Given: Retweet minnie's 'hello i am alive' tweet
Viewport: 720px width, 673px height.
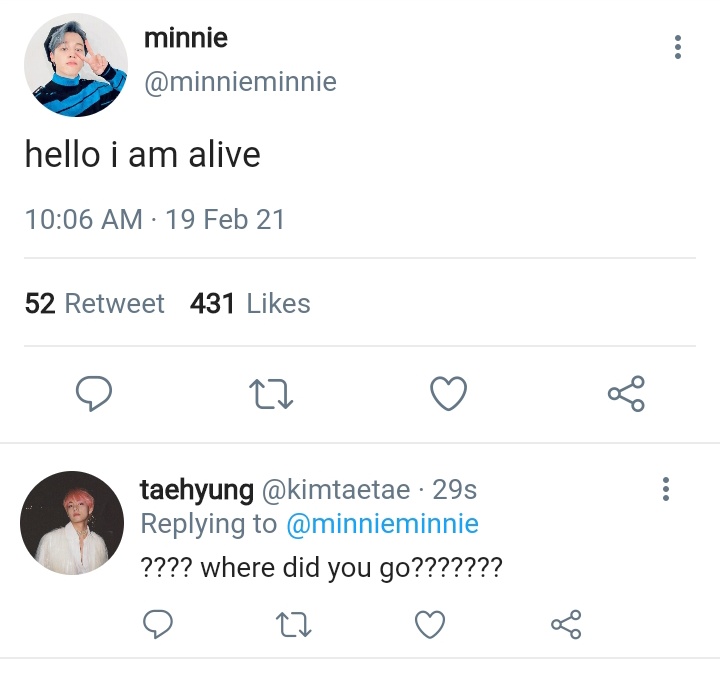Looking at the screenshot, I should (x=271, y=394).
